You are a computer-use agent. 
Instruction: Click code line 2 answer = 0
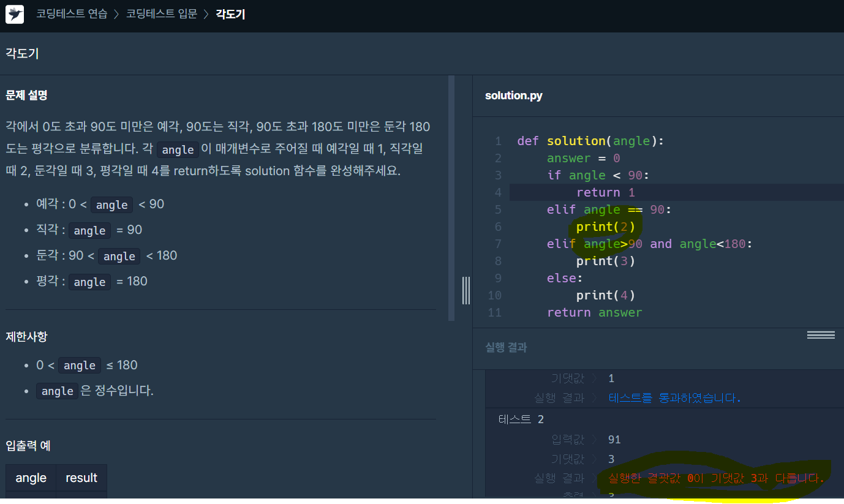coord(584,158)
